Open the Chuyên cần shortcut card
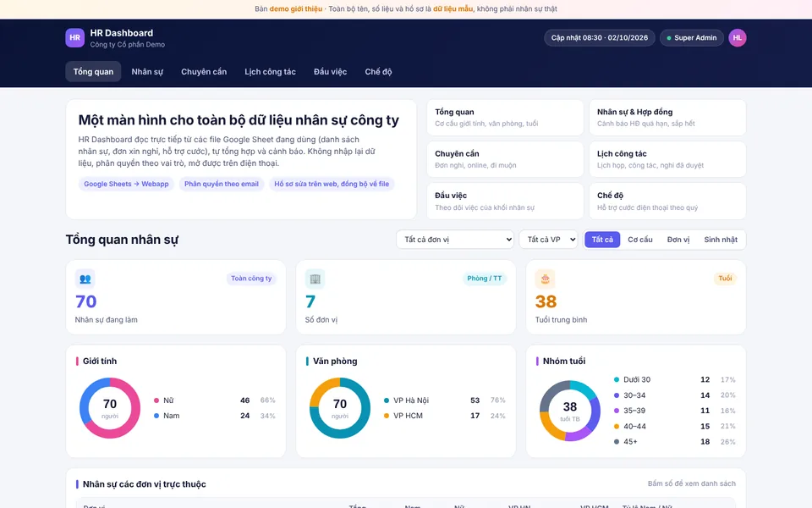The image size is (812, 508). (x=505, y=159)
